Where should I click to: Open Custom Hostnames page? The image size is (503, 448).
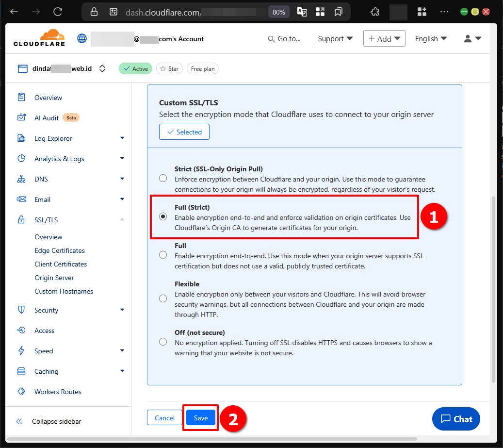pos(64,291)
